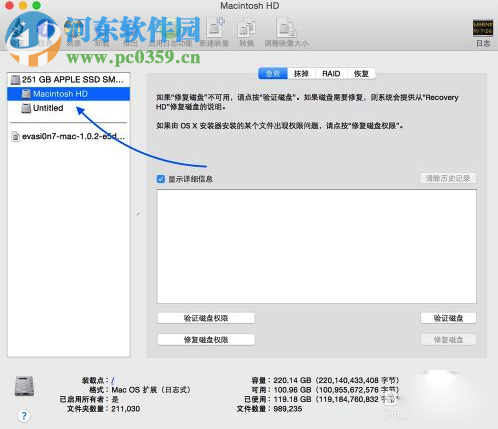
Task: Click the available value 100.96 GB
Action: [292, 390]
